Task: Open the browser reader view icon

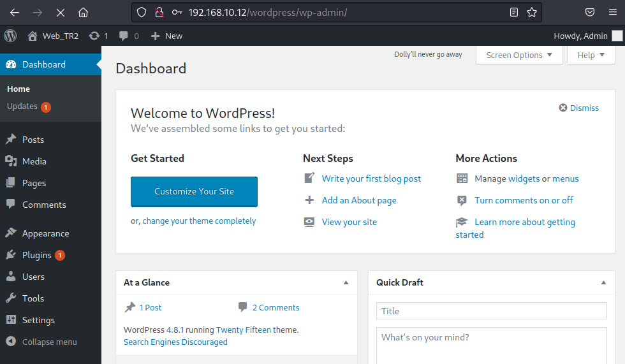Action: pyautogui.click(x=514, y=12)
